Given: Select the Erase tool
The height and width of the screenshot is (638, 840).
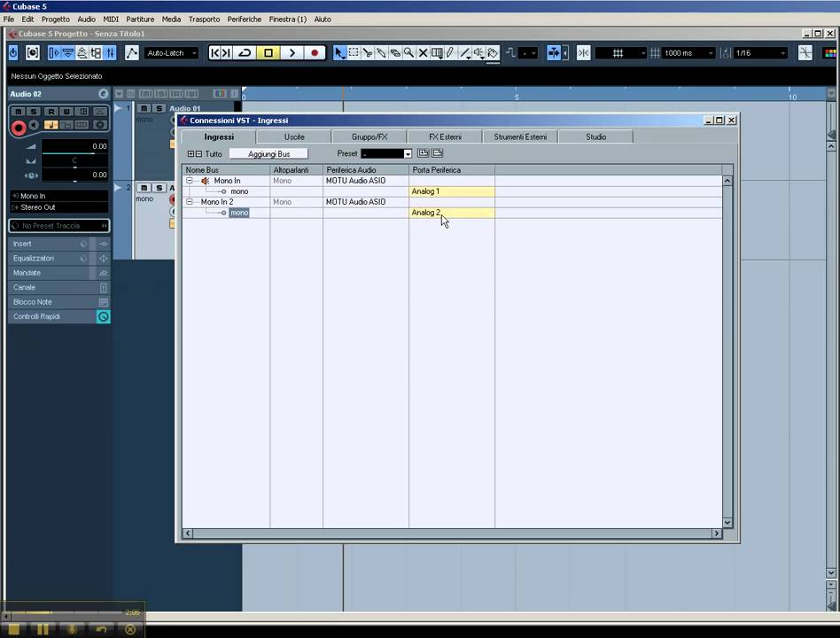Looking at the screenshot, I should coord(395,52).
